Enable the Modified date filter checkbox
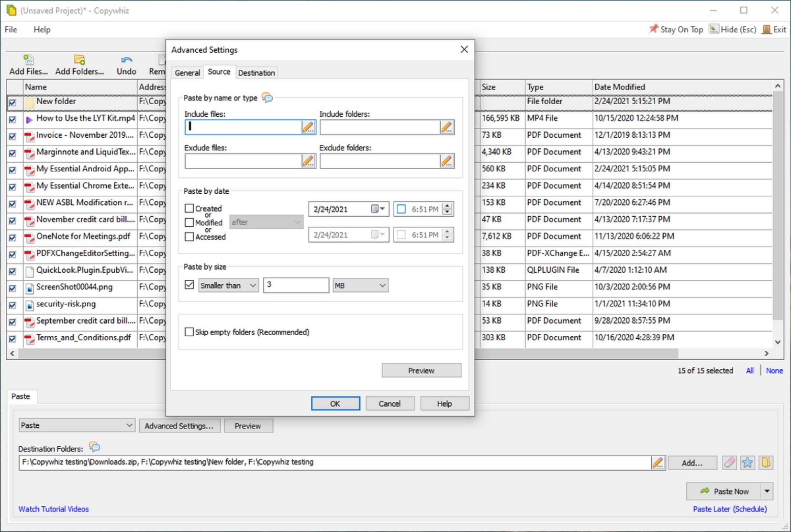The image size is (791, 532). tap(190, 222)
